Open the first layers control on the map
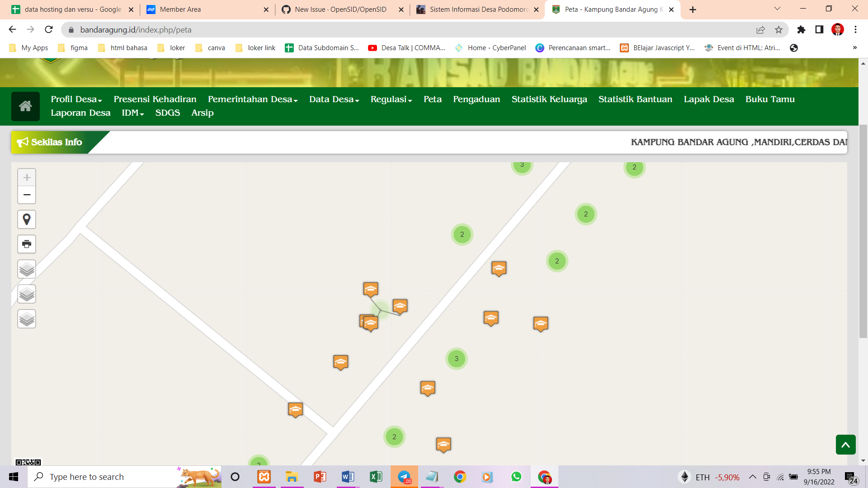 (27, 269)
